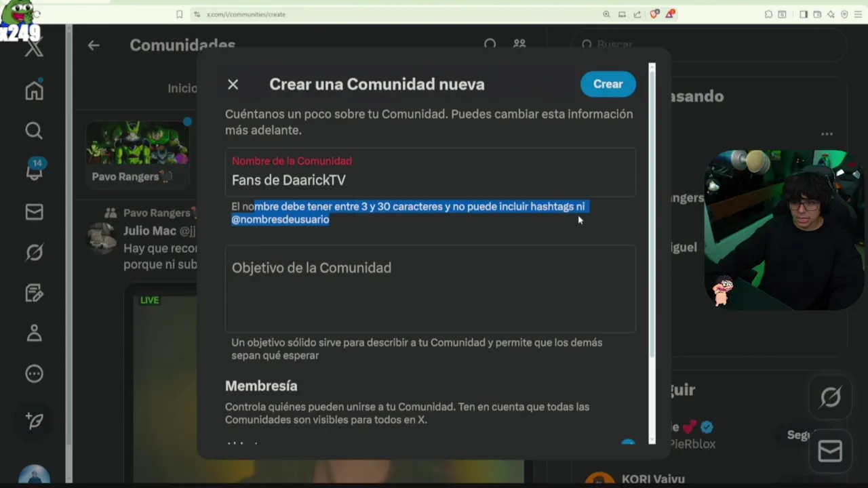Click the 'Crear una Comunidad nueva' title
868x488 pixels.
coord(377,84)
